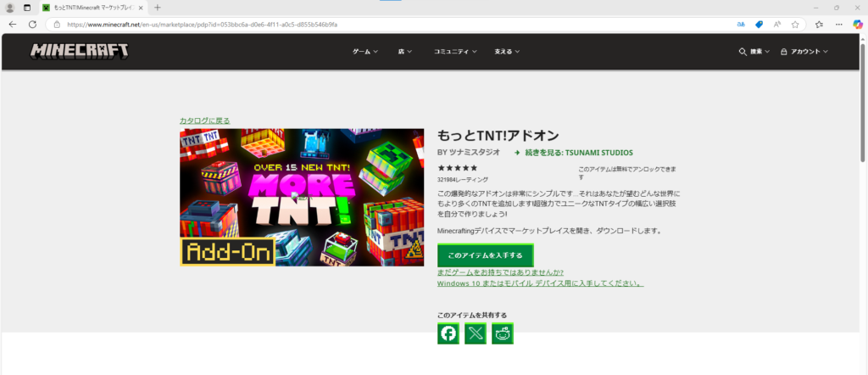Expand the ゲーム dropdown menu
868x375 pixels.
tap(365, 52)
